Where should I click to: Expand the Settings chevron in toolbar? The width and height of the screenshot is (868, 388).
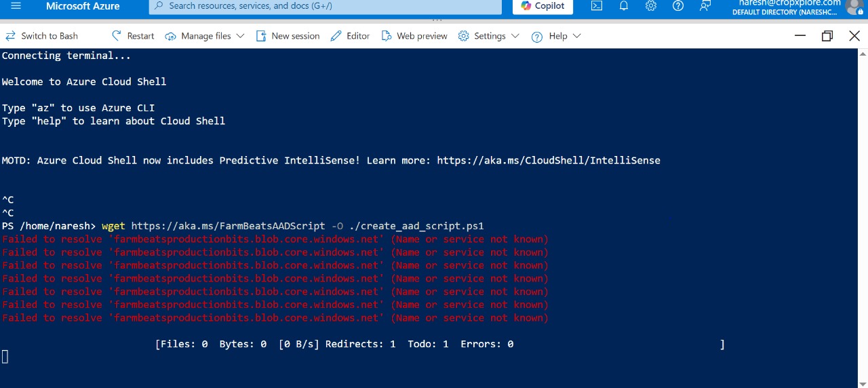point(515,36)
